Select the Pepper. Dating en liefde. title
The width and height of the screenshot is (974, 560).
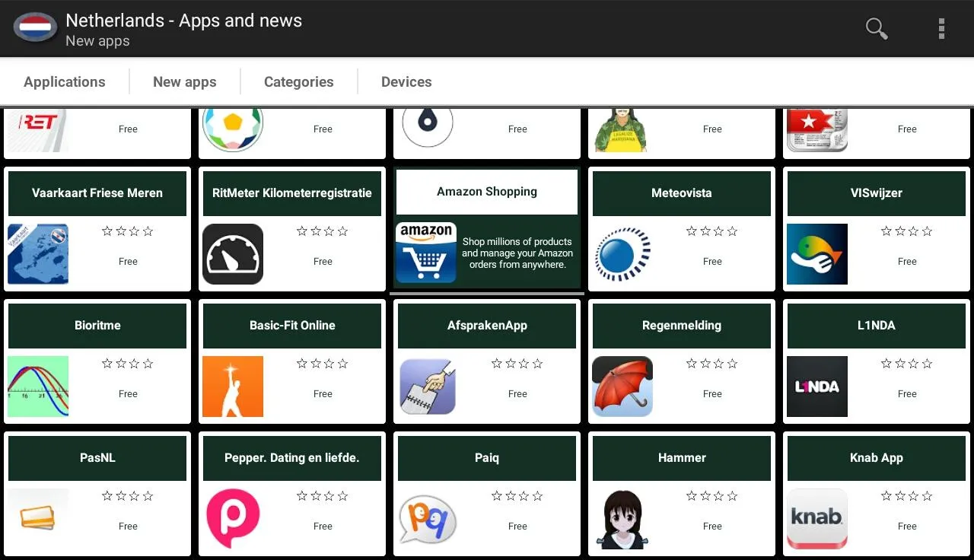(x=292, y=458)
